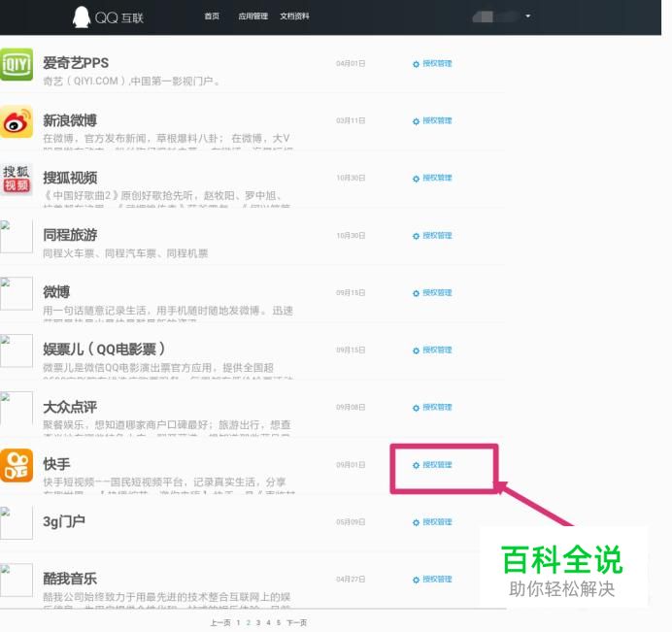Viewport: 672px width, 632px height.
Task: Click the blurred account avatar in header
Action: click(483, 17)
